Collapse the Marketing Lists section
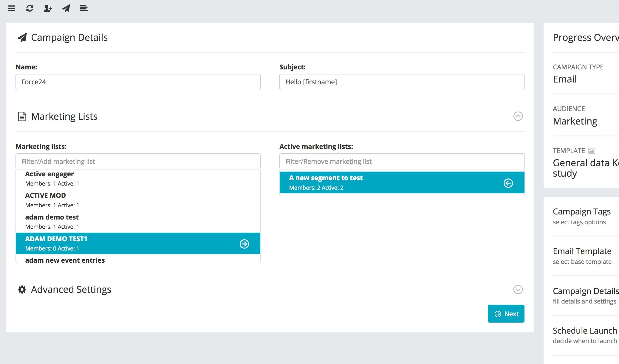 pyautogui.click(x=518, y=116)
